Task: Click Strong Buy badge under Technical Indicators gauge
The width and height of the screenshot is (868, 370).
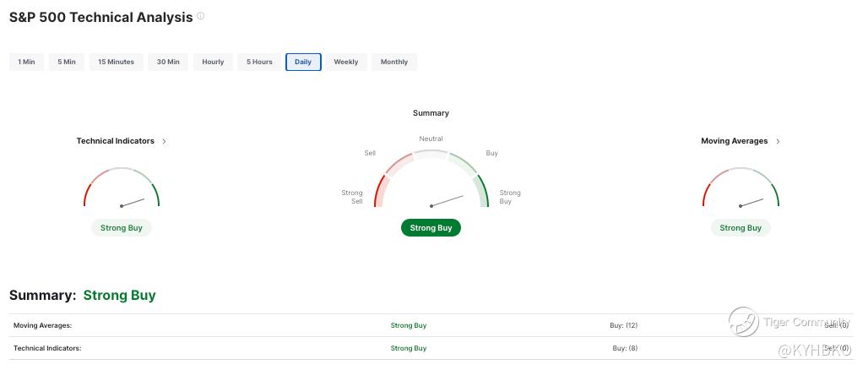Action: [122, 227]
